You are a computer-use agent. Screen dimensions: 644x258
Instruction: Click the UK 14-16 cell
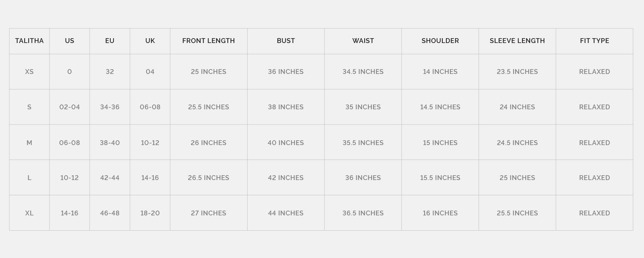pyautogui.click(x=150, y=178)
